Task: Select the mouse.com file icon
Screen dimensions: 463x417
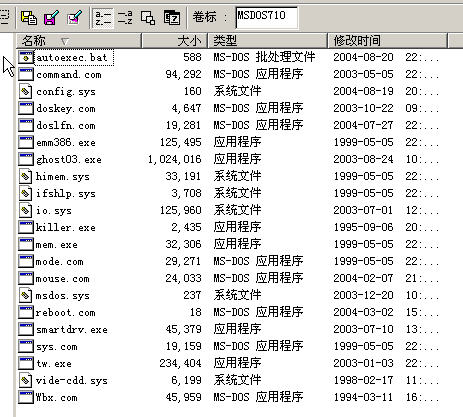Action: click(26, 278)
